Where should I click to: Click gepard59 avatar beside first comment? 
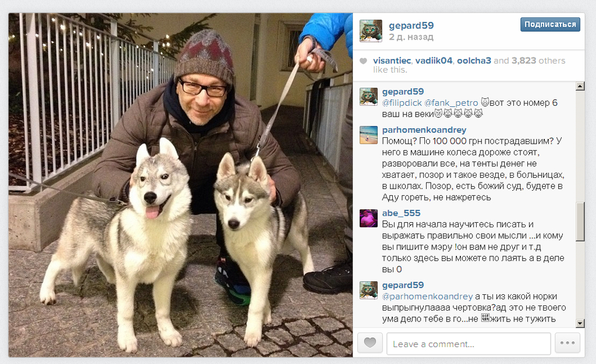pyautogui.click(x=368, y=97)
